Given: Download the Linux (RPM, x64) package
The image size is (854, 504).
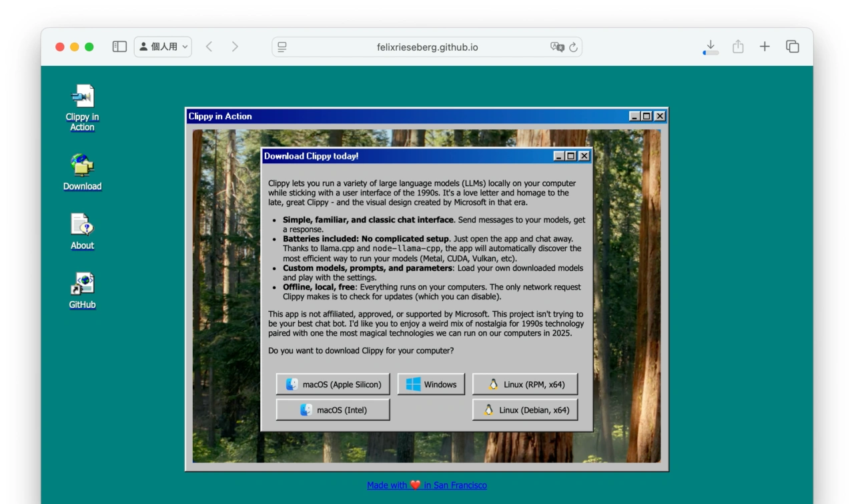Looking at the screenshot, I should point(525,384).
